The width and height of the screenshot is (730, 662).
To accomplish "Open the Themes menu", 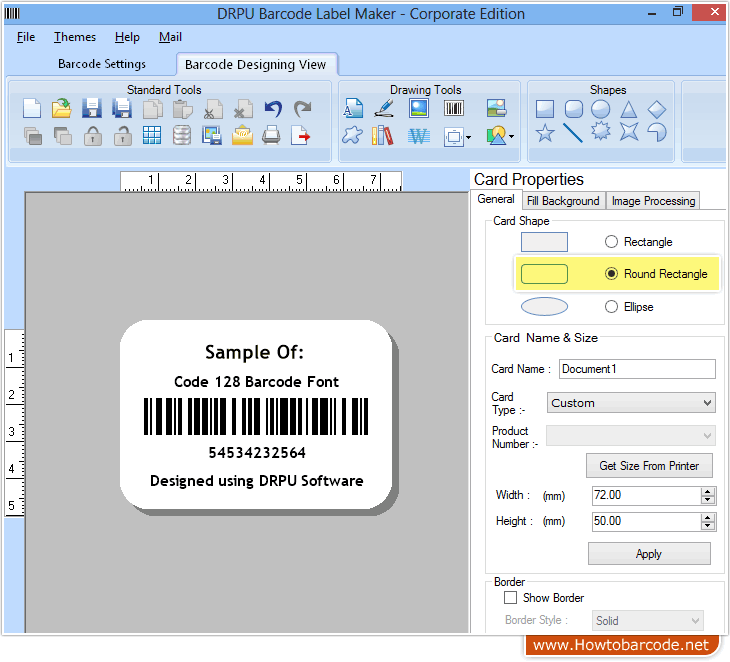I will (x=75, y=37).
